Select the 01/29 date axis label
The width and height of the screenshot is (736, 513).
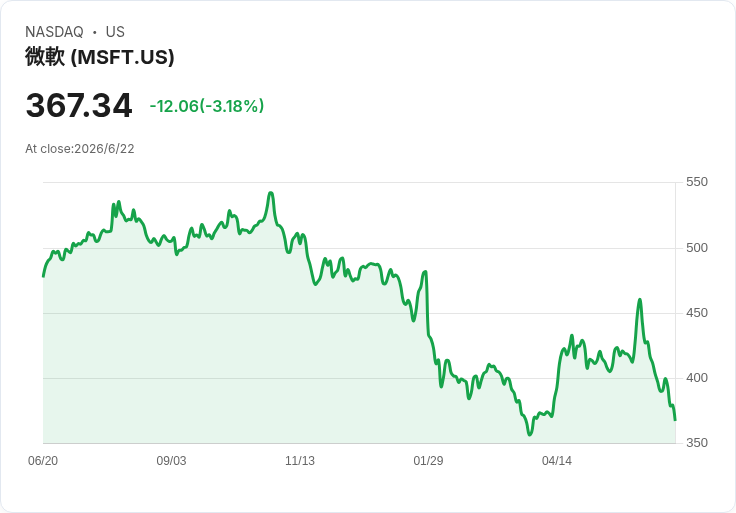[428, 460]
